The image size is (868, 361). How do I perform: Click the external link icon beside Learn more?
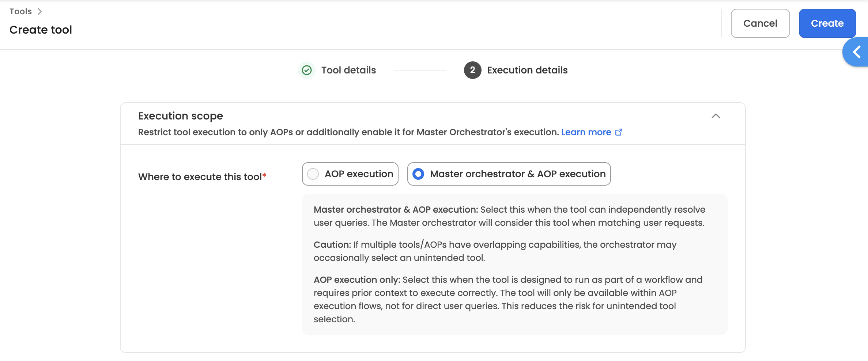click(619, 132)
